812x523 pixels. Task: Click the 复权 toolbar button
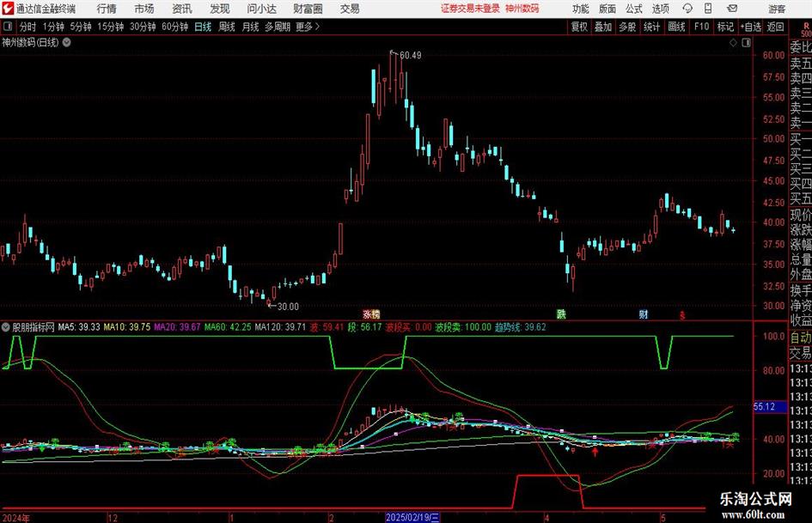click(579, 27)
